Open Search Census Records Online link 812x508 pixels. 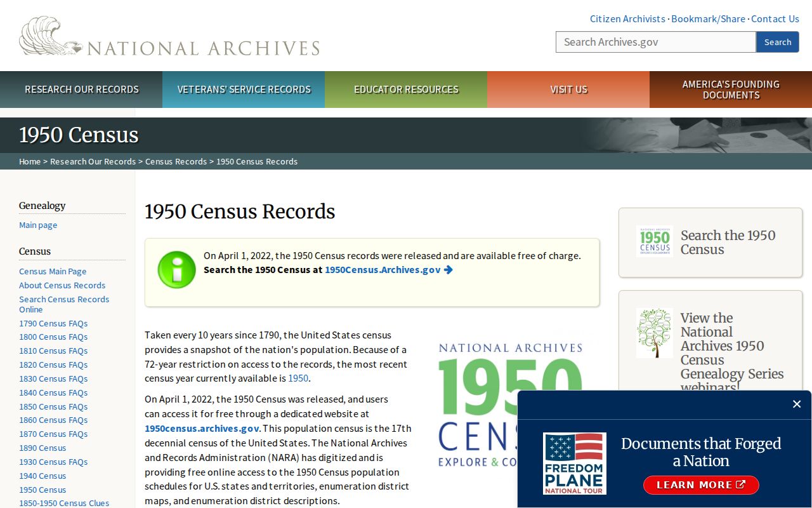click(64, 304)
